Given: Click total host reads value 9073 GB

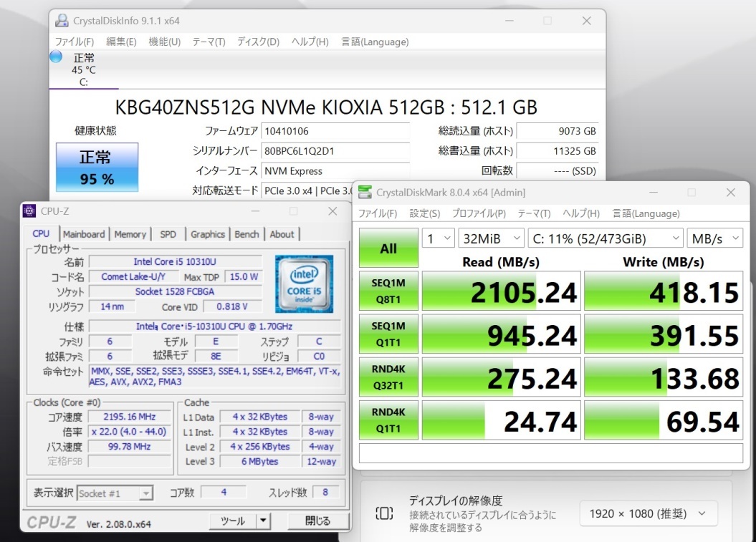Looking at the screenshot, I should (558, 131).
